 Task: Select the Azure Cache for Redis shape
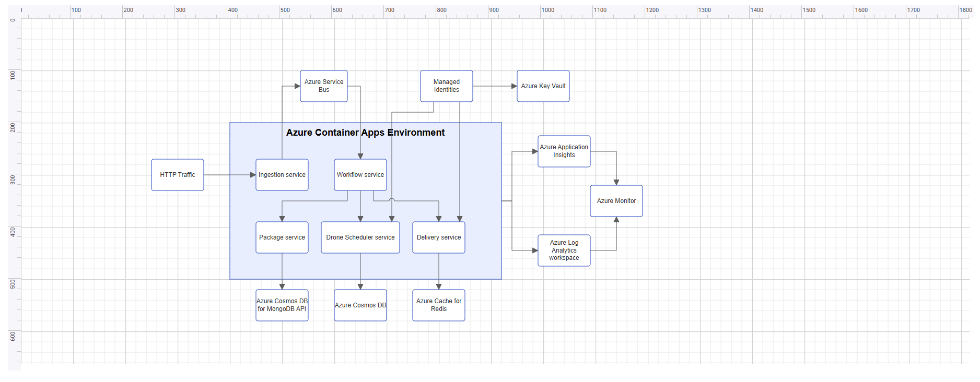click(439, 305)
